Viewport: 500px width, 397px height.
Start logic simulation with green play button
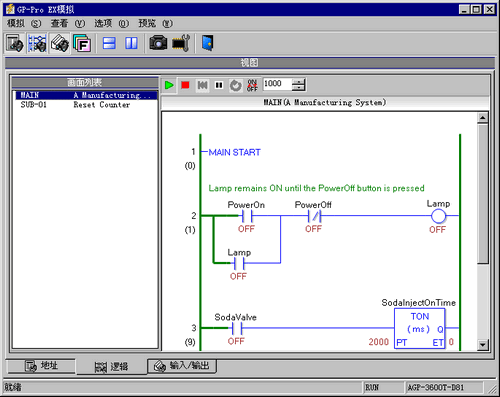click(x=169, y=85)
